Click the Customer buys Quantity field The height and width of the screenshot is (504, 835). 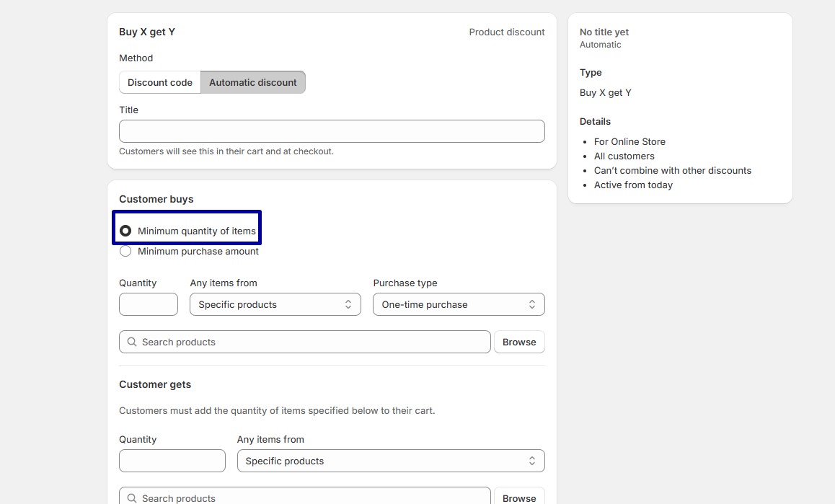coord(149,304)
